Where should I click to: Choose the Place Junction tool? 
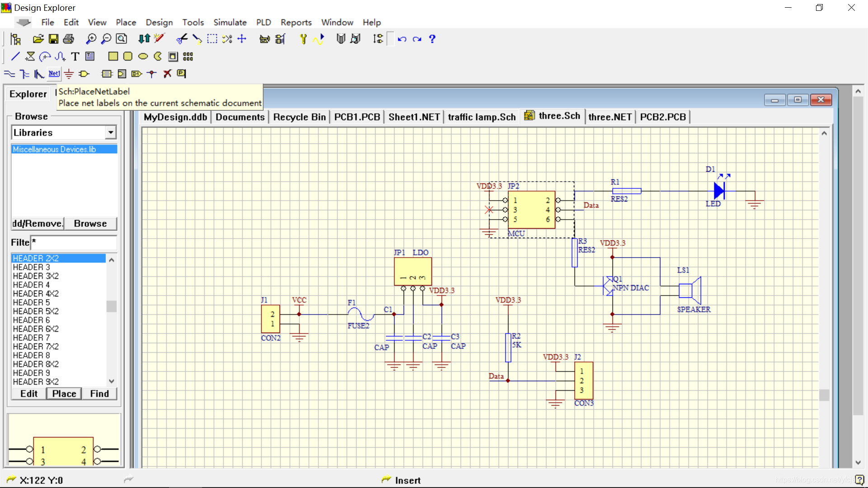pos(152,74)
